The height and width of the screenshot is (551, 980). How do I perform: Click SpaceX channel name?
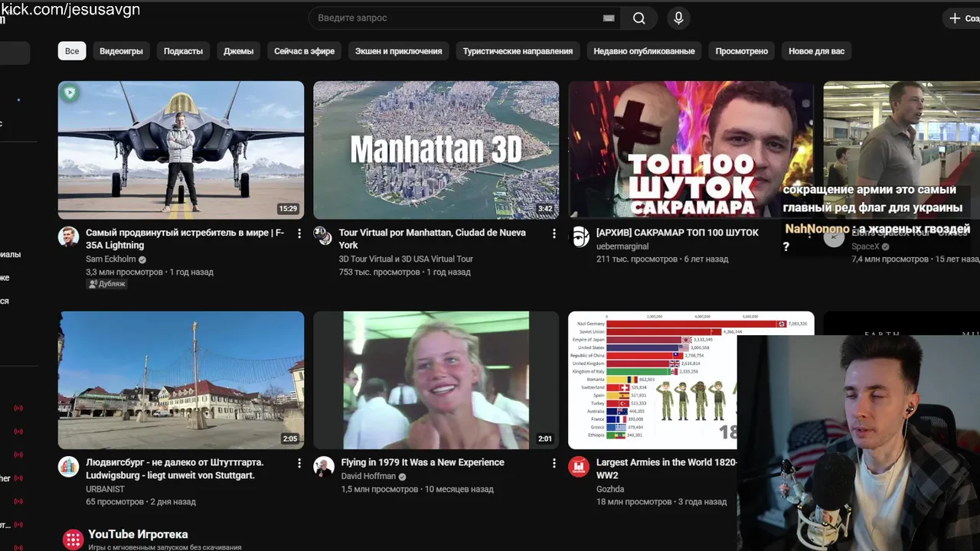pos(866,246)
